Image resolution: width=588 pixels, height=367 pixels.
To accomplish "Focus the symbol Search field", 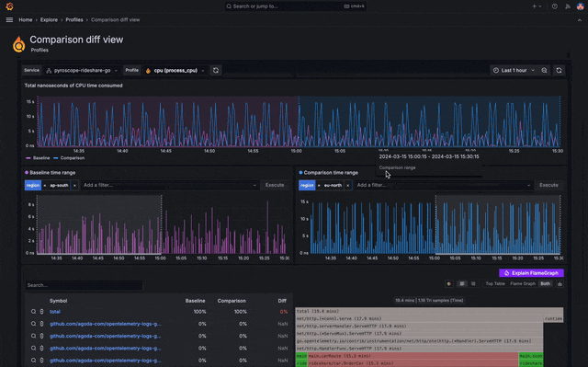I will 84,285.
